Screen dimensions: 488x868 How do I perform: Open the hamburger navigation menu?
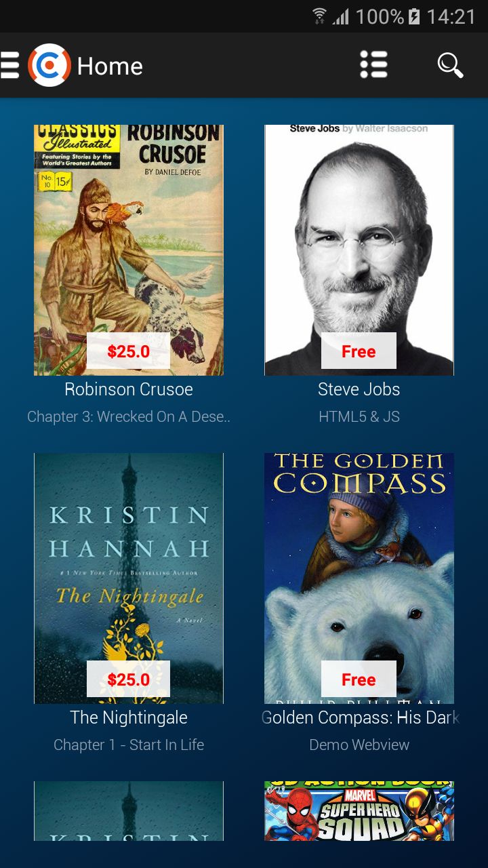tap(9, 66)
